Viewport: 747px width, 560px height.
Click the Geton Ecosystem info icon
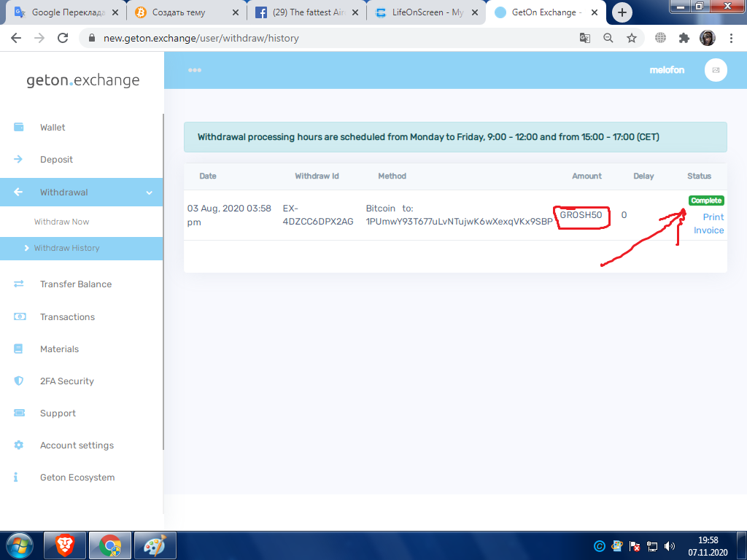pyautogui.click(x=16, y=477)
